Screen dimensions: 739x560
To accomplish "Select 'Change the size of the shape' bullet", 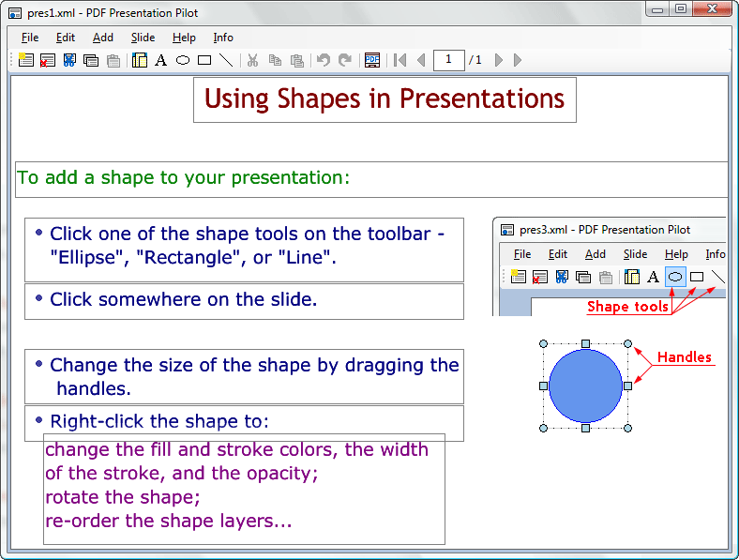I will click(244, 377).
